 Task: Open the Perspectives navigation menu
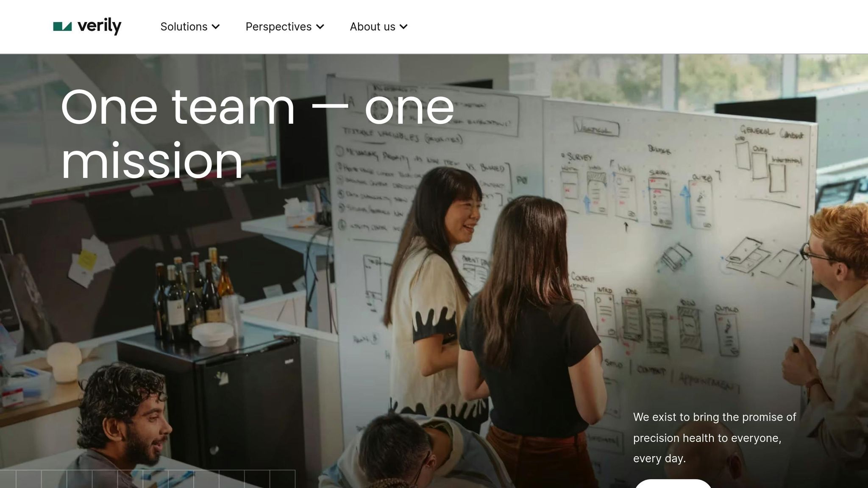coord(278,27)
